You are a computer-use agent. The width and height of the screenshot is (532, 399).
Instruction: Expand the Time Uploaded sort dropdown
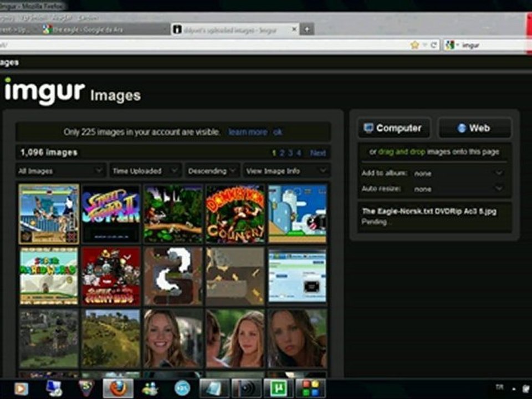click(145, 171)
